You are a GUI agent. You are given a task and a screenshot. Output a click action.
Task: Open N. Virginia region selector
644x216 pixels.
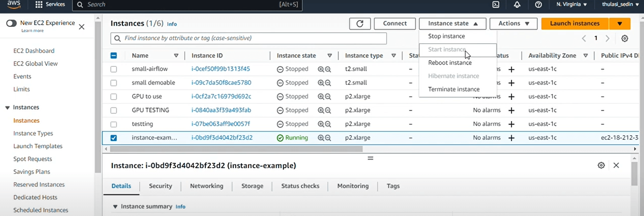pos(571,5)
